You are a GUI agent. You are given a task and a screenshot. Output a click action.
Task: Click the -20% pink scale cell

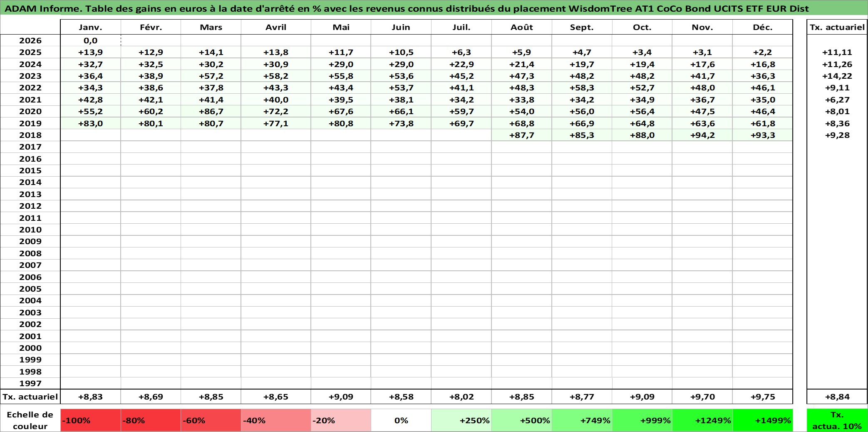pos(341,420)
